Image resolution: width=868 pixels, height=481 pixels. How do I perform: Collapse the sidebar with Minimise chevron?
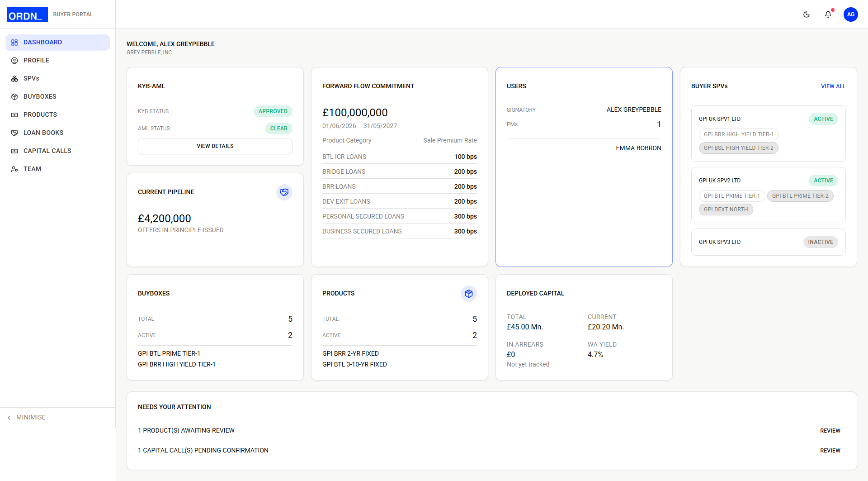[9, 418]
